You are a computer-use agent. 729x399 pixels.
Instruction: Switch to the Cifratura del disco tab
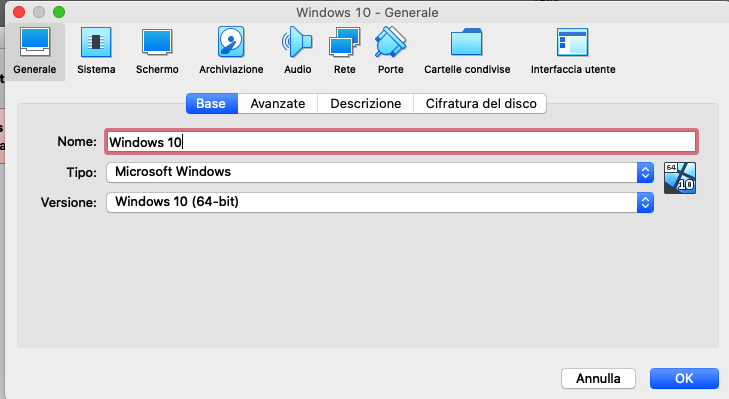(480, 103)
